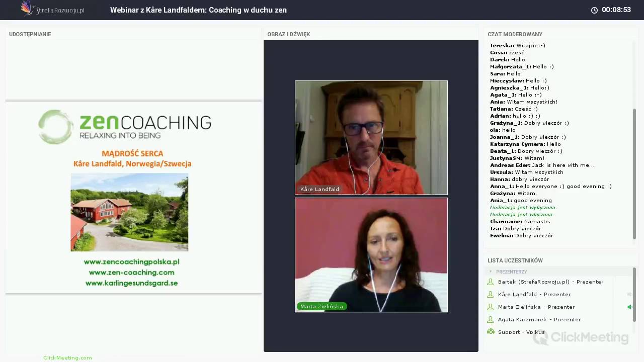Click the participant list scrollbar
Screen dimensions: 644x362
634,294
